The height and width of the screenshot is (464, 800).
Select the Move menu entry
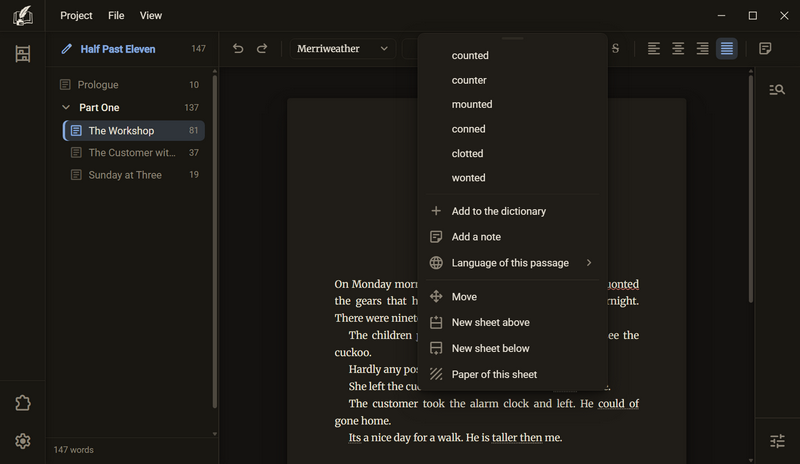pyautogui.click(x=512, y=297)
